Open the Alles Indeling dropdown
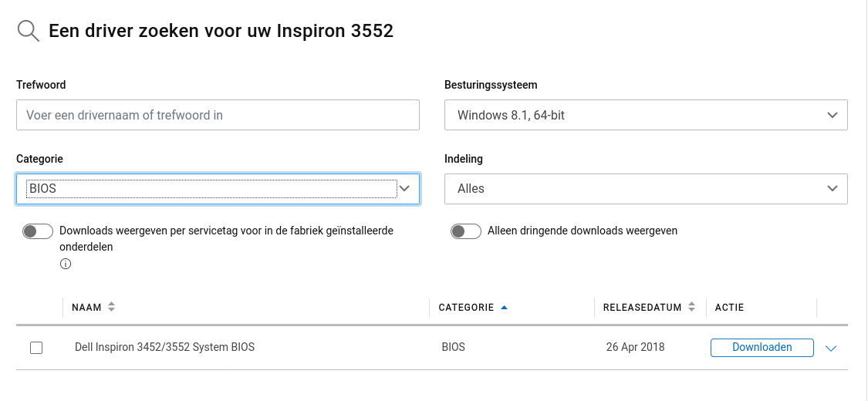Screen dimensions: 868x401 click(x=646, y=189)
